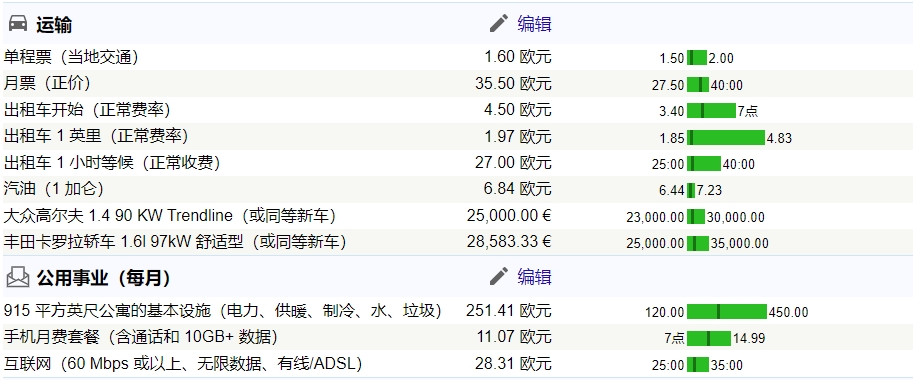Click the envelope icon beside 公用事业
The width and height of the screenshot is (913, 380).
pyautogui.click(x=18, y=278)
